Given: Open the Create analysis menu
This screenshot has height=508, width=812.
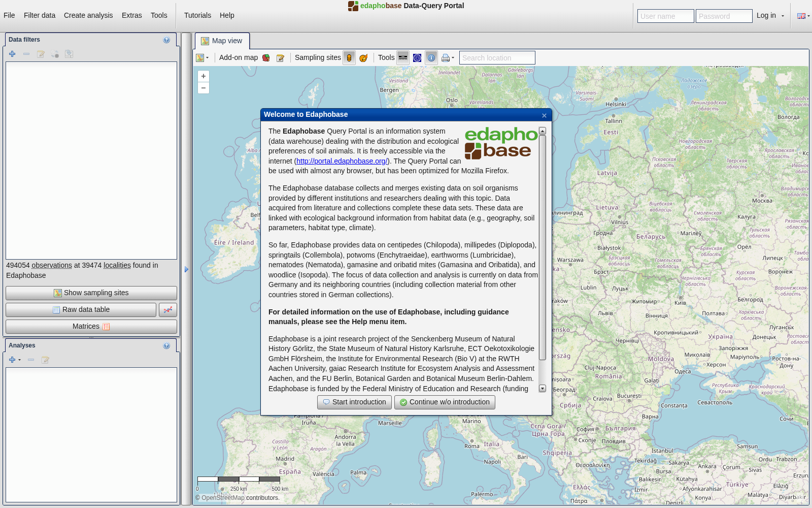Looking at the screenshot, I should point(88,15).
